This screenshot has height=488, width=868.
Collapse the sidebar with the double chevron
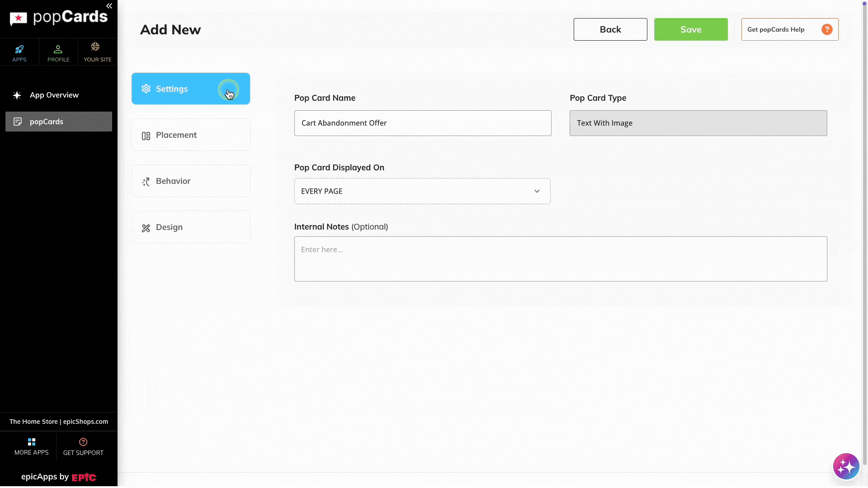(x=109, y=6)
